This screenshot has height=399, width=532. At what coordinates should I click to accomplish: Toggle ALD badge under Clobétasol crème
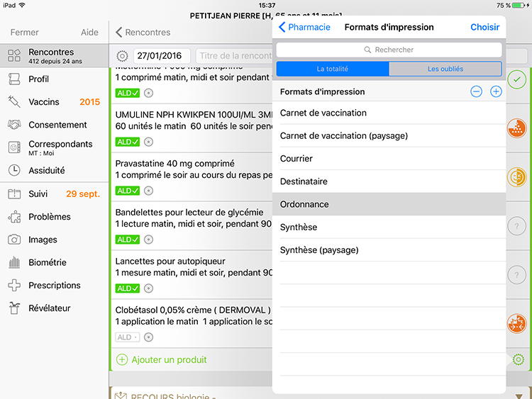pyautogui.click(x=128, y=337)
